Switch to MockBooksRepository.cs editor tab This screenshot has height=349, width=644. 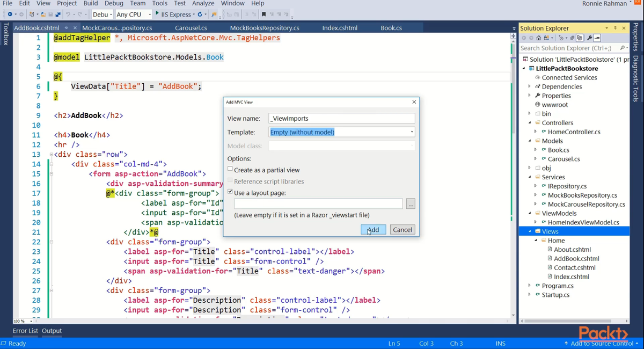tap(265, 28)
